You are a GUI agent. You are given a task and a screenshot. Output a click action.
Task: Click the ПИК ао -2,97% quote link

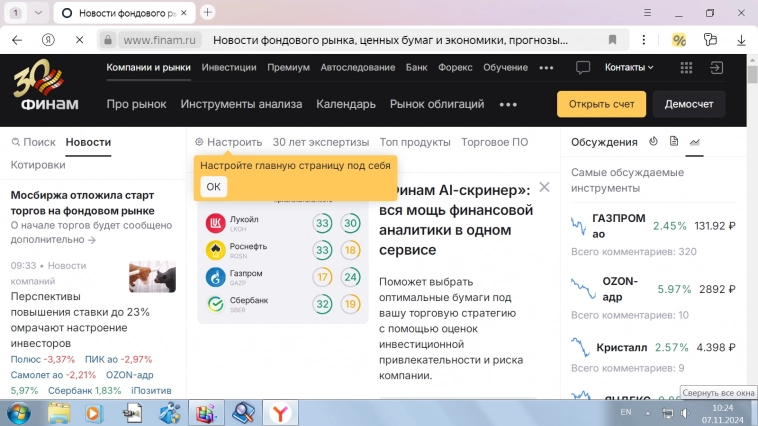click(118, 359)
